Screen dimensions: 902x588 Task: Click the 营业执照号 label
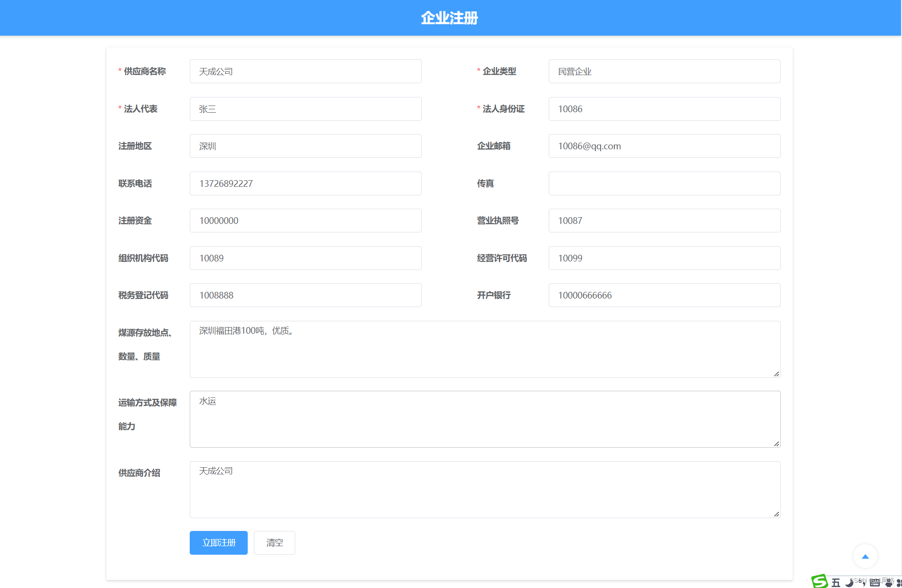pyautogui.click(x=498, y=221)
